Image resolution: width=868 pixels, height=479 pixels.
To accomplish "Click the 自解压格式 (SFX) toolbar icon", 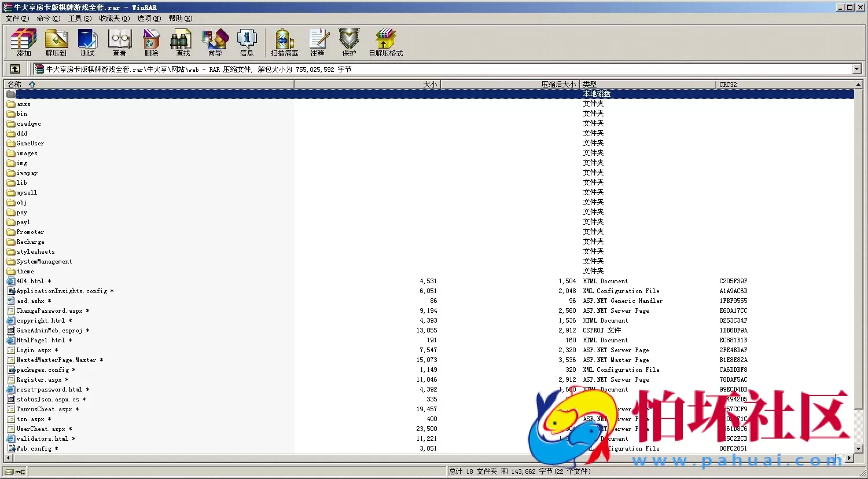I will pyautogui.click(x=385, y=42).
